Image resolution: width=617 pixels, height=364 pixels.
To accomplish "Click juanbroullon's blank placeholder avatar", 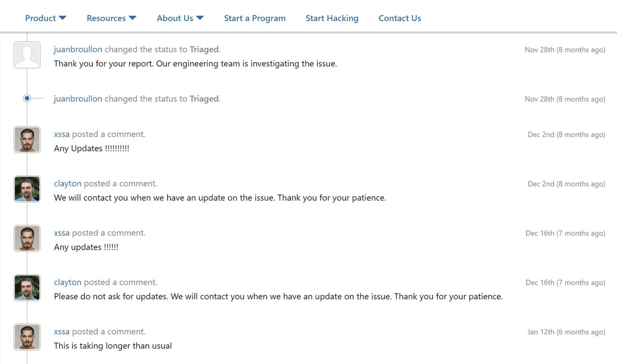I will coord(27,55).
